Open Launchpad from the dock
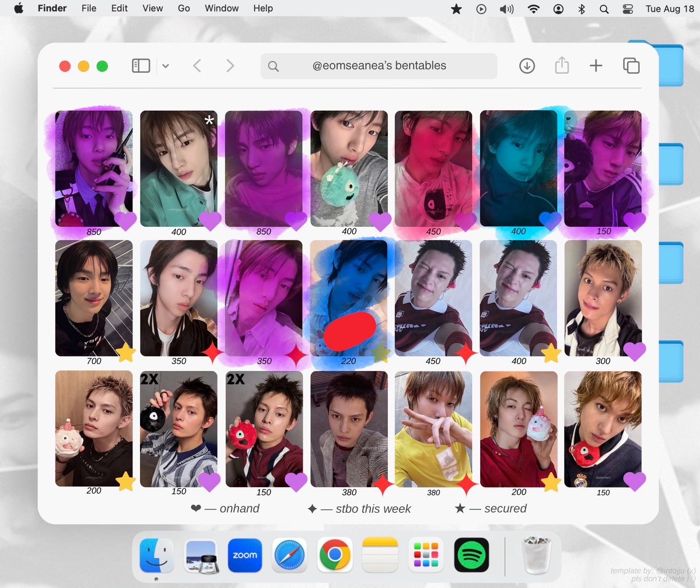The width and height of the screenshot is (700, 588). pos(426,555)
